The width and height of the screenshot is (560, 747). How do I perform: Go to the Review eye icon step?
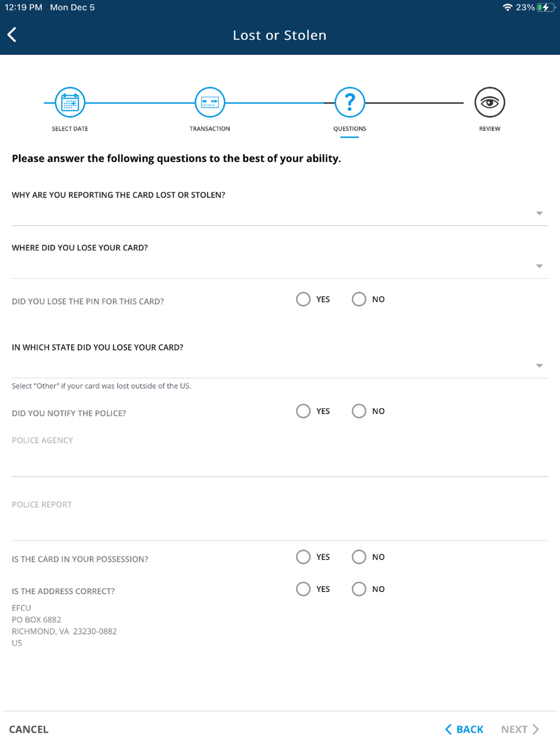click(x=489, y=102)
